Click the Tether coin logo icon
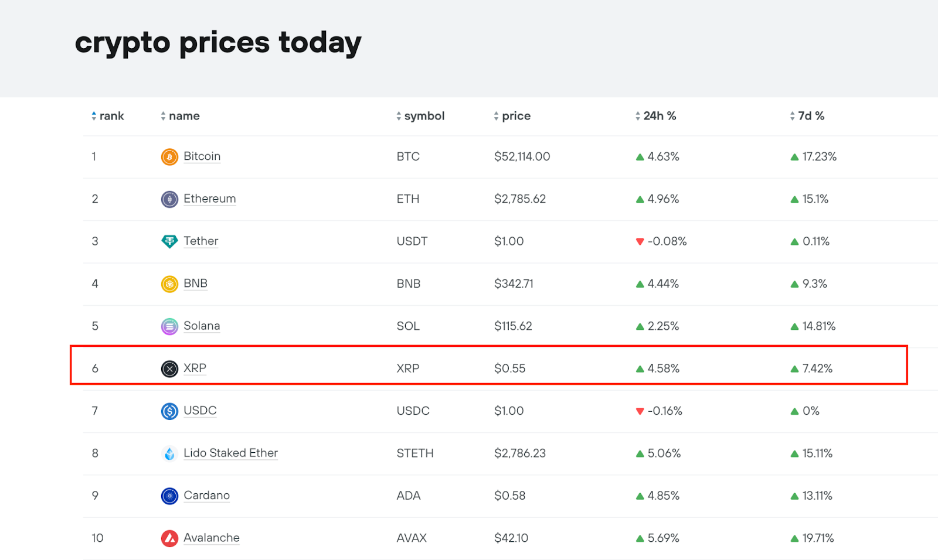Screen dimensions: 938x560 [x=169, y=241]
